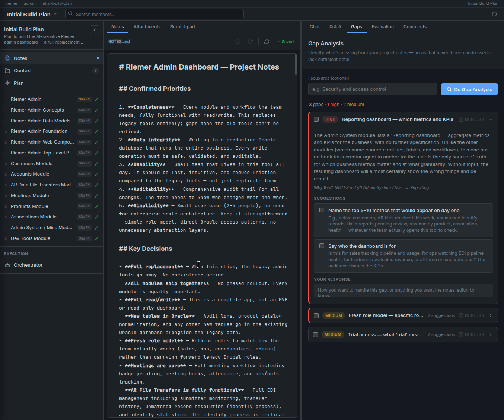
Task: Switch to the Attachments tab
Action: [x=147, y=27]
